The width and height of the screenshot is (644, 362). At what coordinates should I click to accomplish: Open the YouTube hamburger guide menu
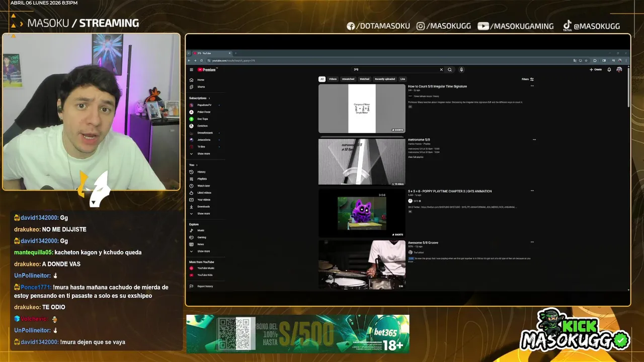pos(191,70)
